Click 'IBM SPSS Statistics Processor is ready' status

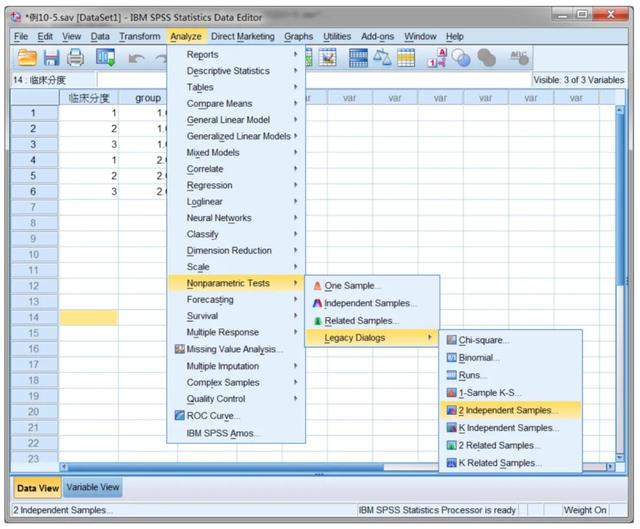click(437, 510)
